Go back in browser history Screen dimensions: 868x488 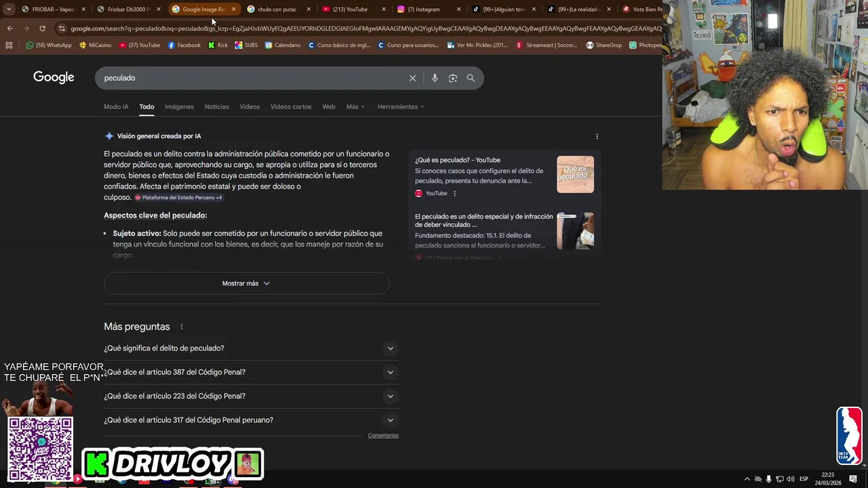point(9,28)
